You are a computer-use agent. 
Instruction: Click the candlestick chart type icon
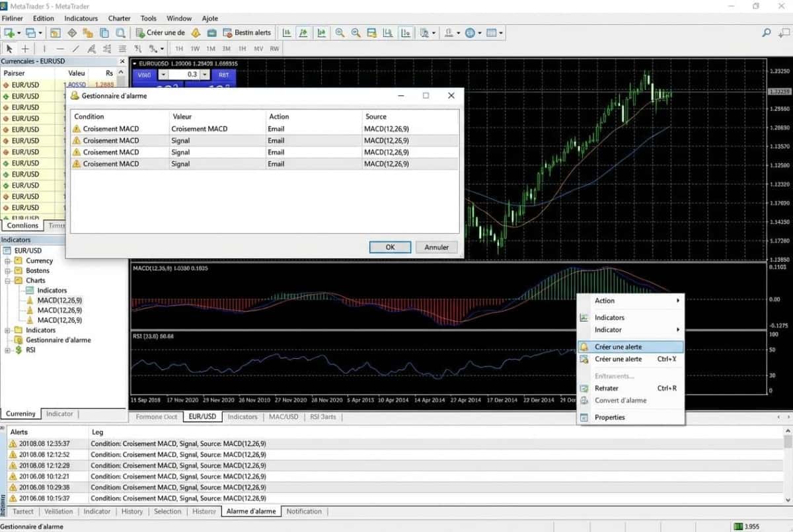pyautogui.click(x=304, y=32)
